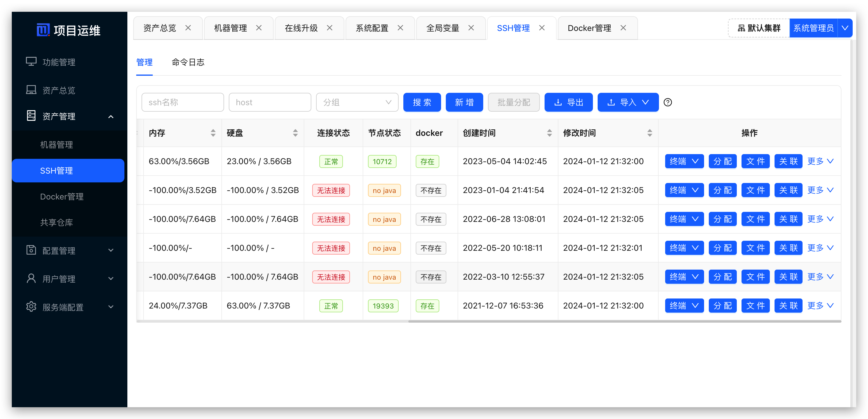
Task: Switch to the 命令日志 tab
Action: point(188,62)
